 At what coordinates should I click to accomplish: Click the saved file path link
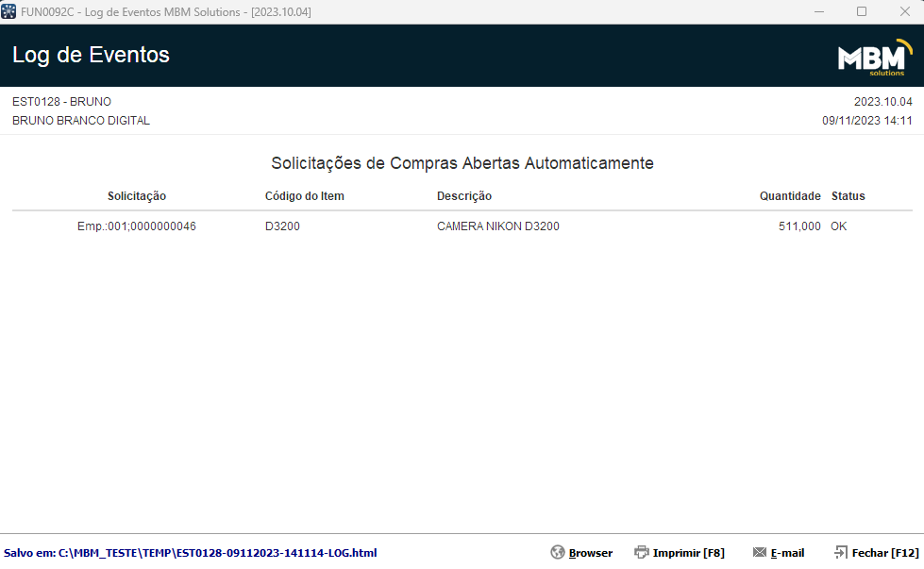pyautogui.click(x=191, y=553)
